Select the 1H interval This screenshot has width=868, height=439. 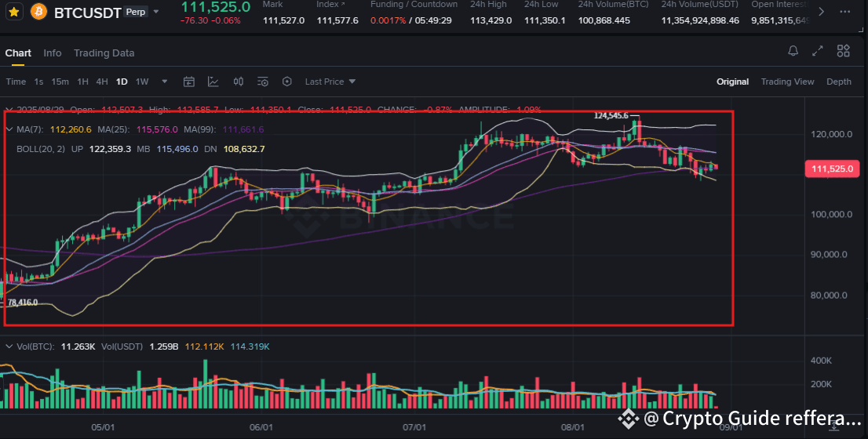[82, 82]
